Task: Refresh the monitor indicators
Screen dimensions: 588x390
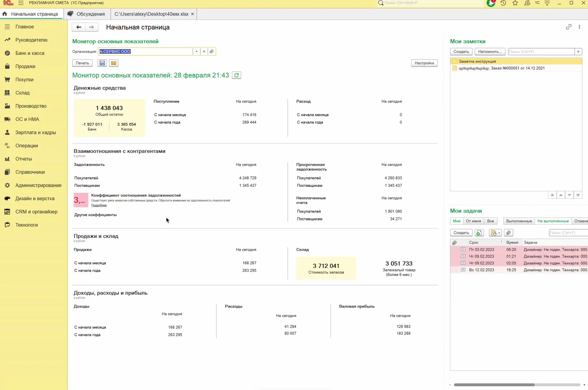Action: [x=237, y=75]
